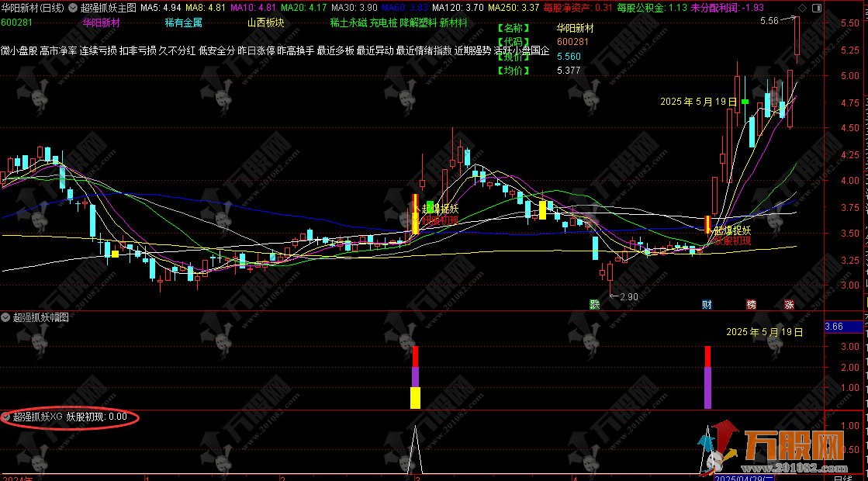Open the 超强抓妖XG indicator settings icon

pos(5,417)
